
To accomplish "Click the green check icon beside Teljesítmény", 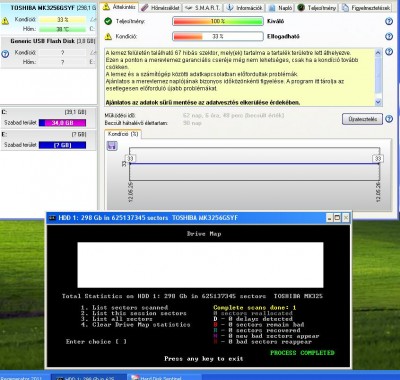I will (x=108, y=21).
